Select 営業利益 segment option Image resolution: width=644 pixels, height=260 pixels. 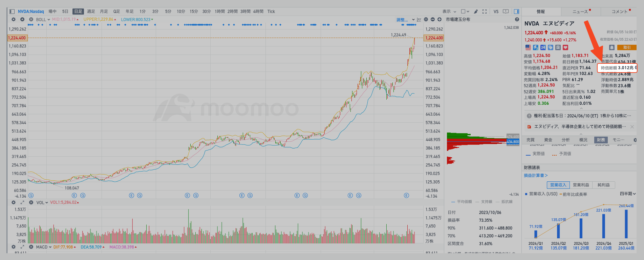tap(581, 185)
